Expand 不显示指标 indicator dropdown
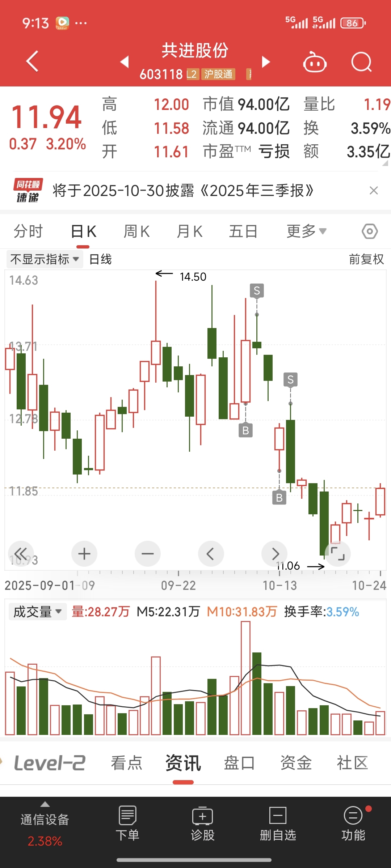 pyautogui.click(x=45, y=259)
